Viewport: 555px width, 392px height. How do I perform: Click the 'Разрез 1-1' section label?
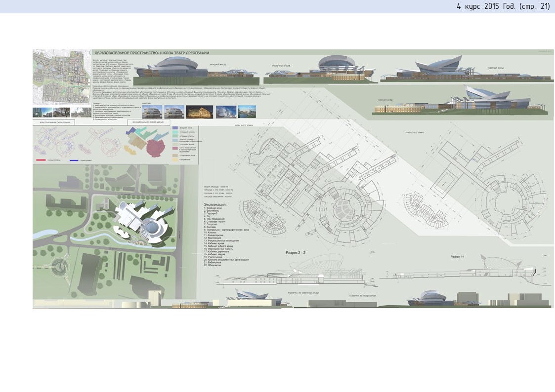pos(457,257)
